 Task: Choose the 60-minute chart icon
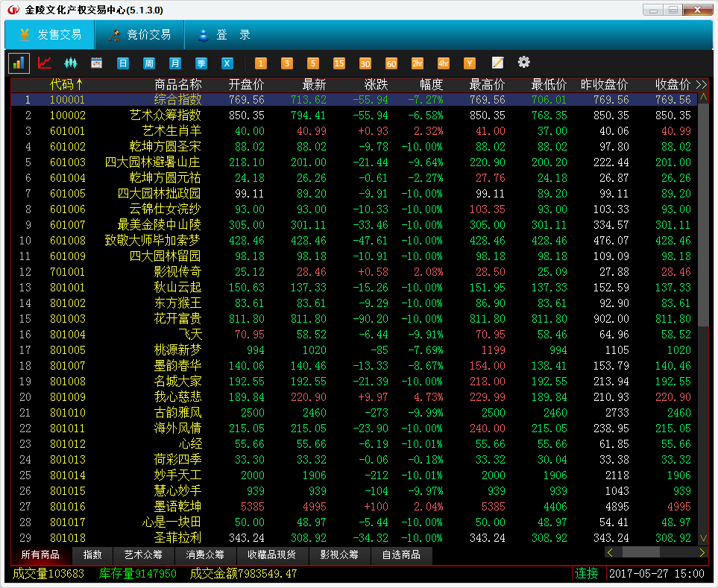391,63
